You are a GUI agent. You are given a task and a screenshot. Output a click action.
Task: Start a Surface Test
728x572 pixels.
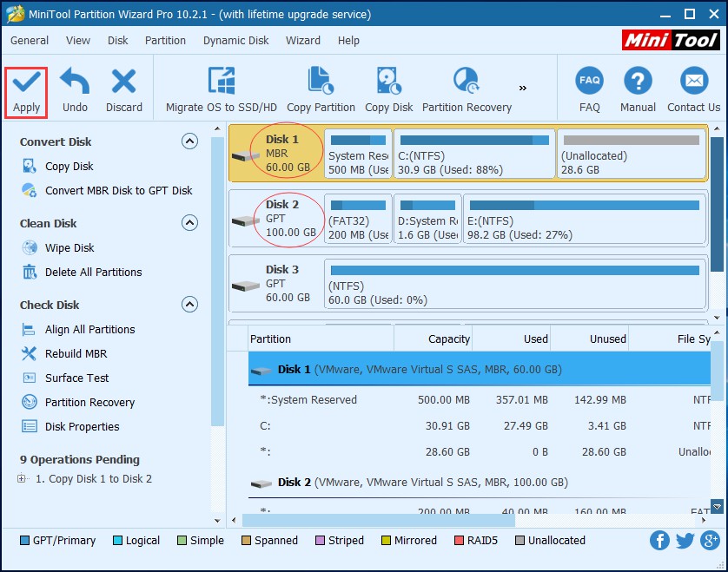point(65,378)
